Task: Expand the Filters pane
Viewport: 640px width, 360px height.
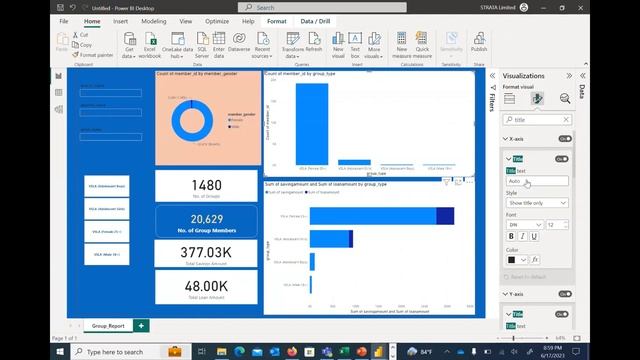Action: 493,76
